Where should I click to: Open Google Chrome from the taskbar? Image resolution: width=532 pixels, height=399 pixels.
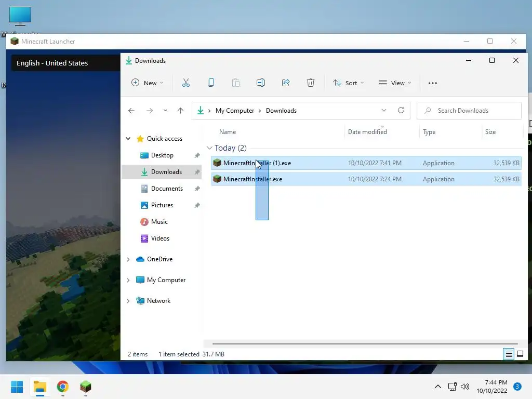click(63, 387)
